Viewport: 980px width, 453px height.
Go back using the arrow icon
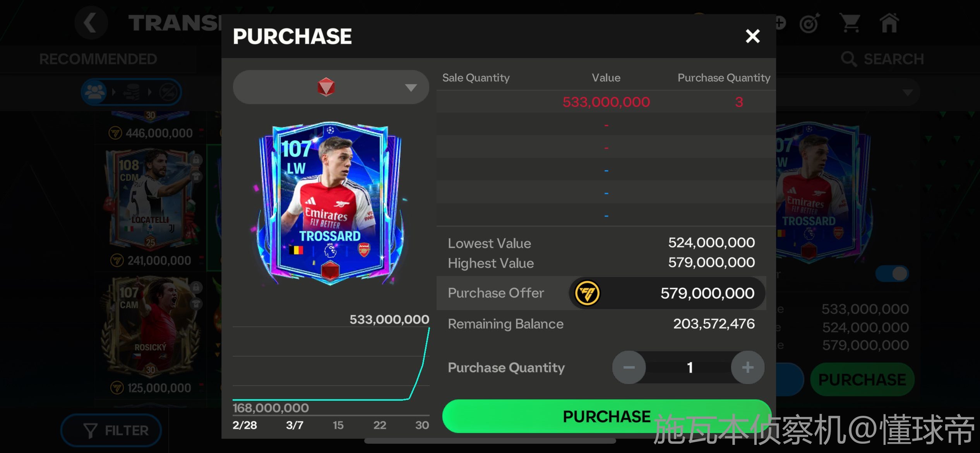91,23
